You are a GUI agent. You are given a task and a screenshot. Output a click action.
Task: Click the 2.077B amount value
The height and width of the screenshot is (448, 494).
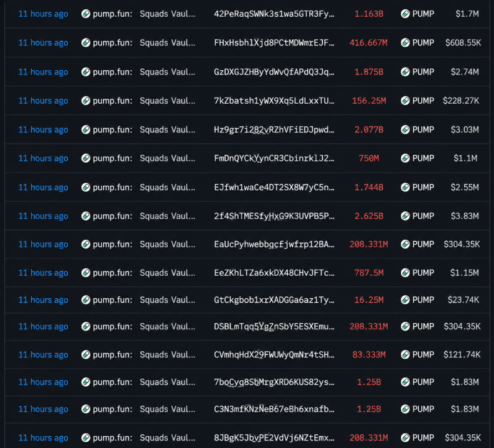click(x=369, y=129)
